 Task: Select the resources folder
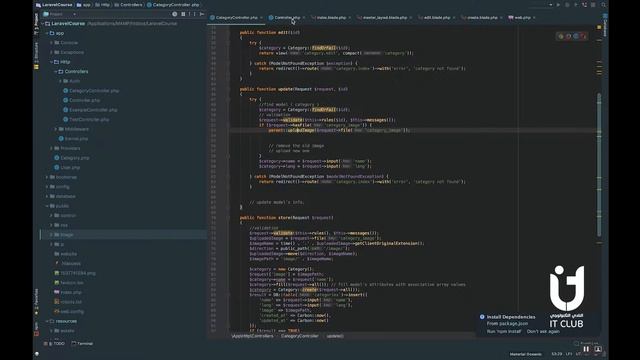click(x=63, y=321)
